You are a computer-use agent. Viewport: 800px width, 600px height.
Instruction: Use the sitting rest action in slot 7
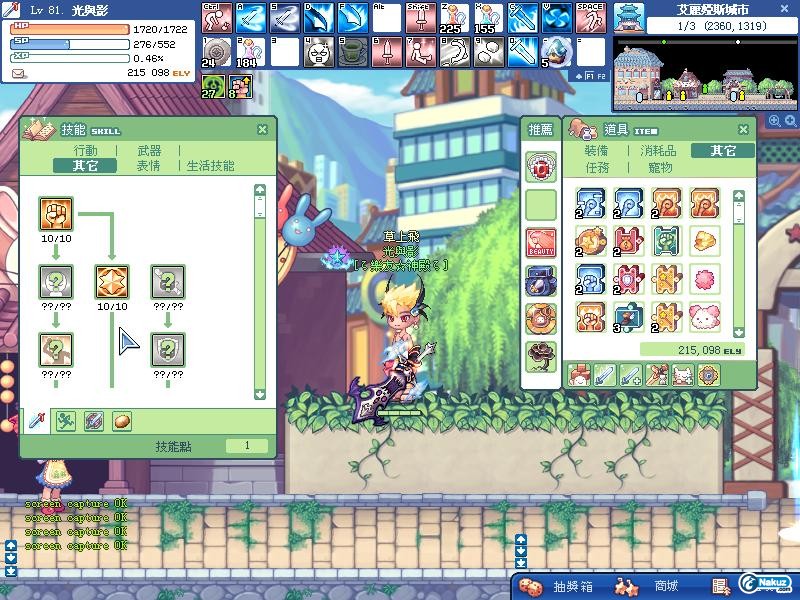(x=421, y=52)
